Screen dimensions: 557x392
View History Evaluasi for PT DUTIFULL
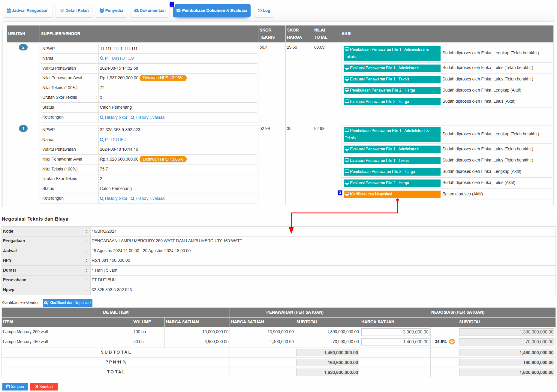[x=148, y=198]
